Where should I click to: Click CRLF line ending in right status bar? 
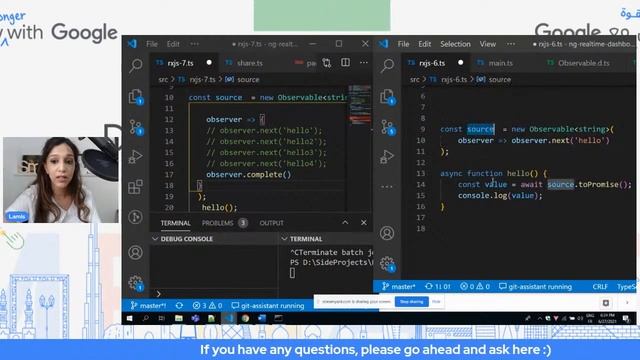pos(600,287)
